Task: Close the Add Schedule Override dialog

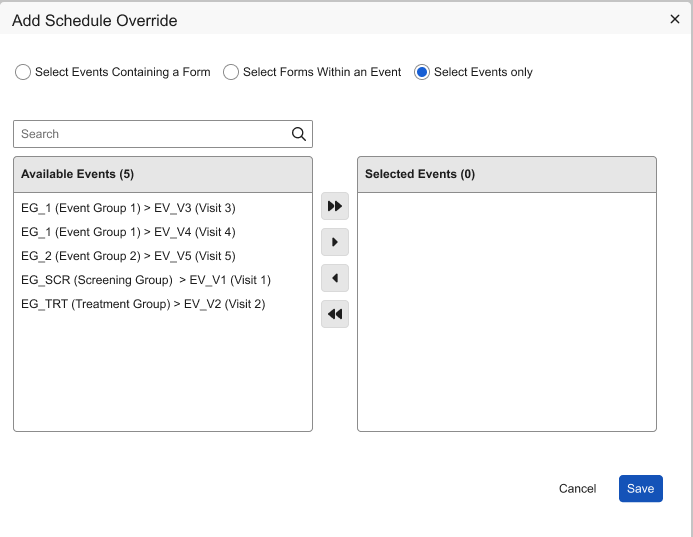Action: click(675, 19)
